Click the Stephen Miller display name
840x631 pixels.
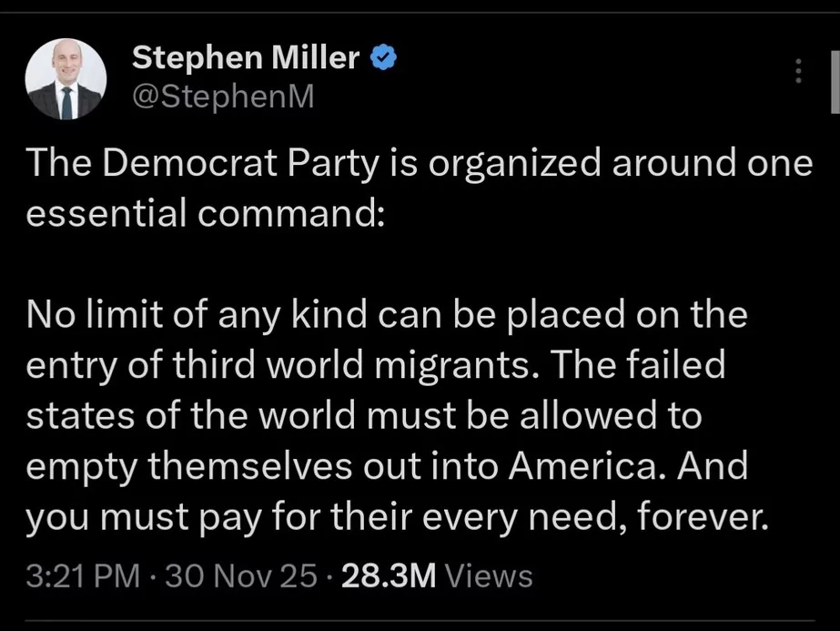point(246,59)
